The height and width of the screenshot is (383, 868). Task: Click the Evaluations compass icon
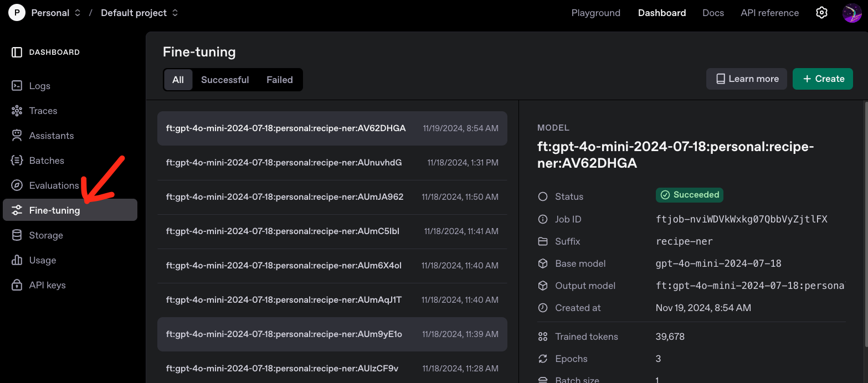coord(17,185)
